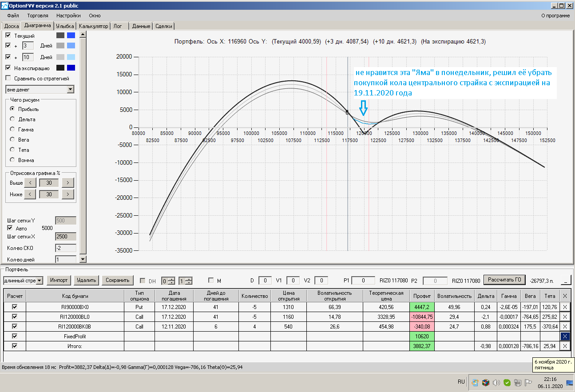Viewport: 575px width, 392px height.
Task: Open the "Торговля" menu
Action: (x=38, y=16)
